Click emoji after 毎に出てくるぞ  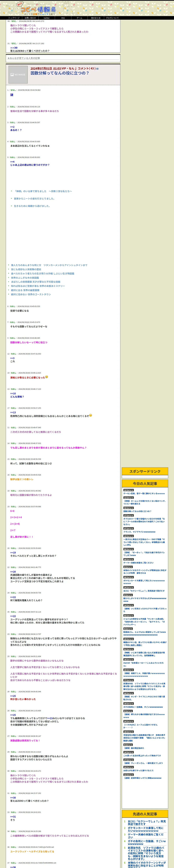tap(90, 415)
